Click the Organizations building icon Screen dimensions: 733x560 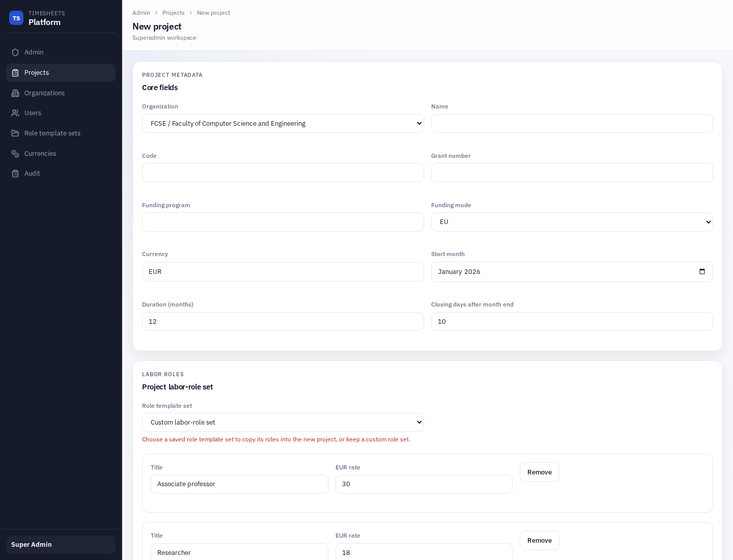[x=15, y=93]
